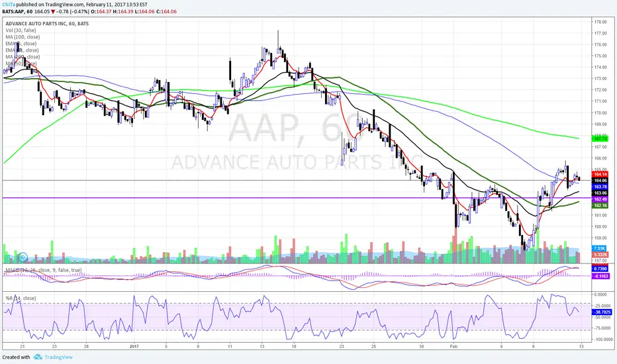Click the 18 date label on time axis

point(294,347)
